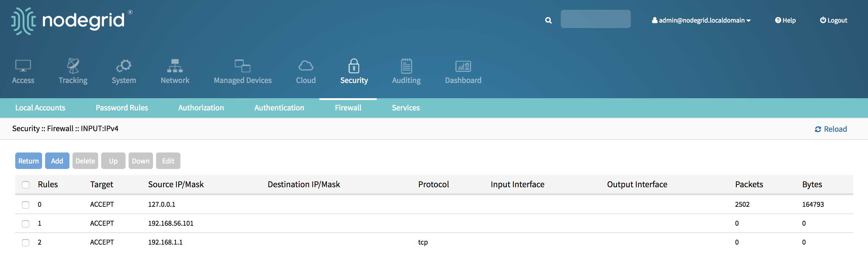868x258 pixels.
Task: Open the Tracking satellite dish icon
Action: (73, 66)
